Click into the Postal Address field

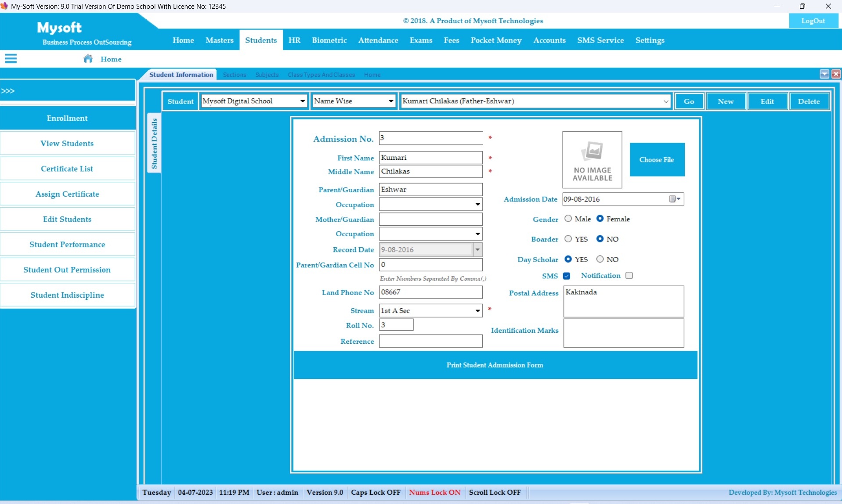[623, 302]
